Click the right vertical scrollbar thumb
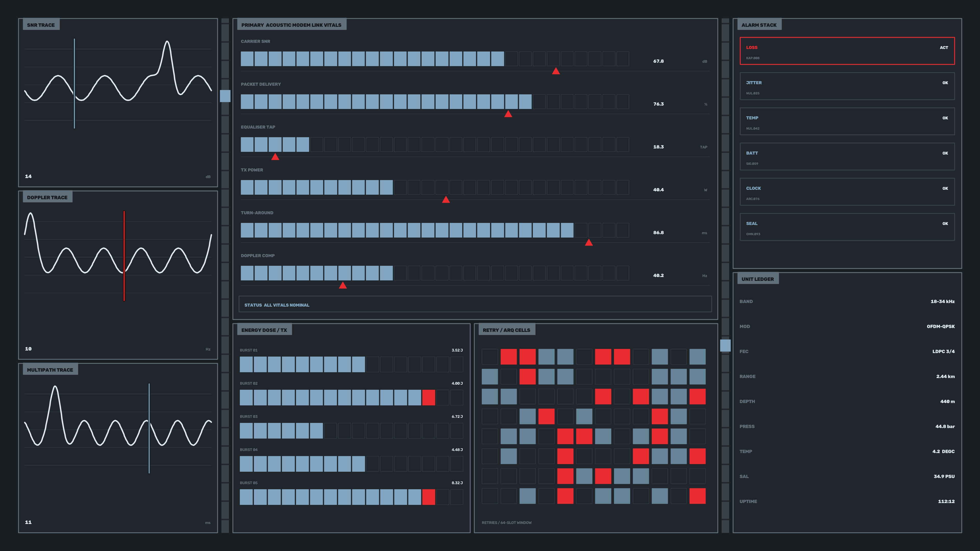 725,345
